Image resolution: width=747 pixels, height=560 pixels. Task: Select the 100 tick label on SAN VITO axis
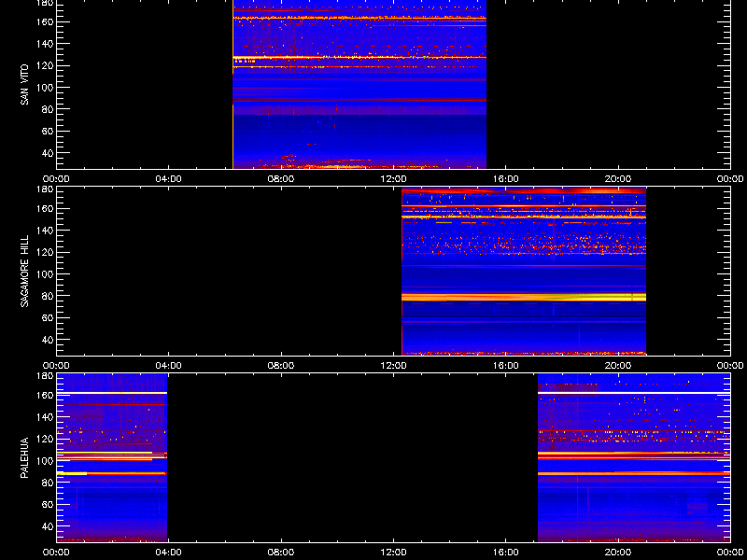[45, 88]
